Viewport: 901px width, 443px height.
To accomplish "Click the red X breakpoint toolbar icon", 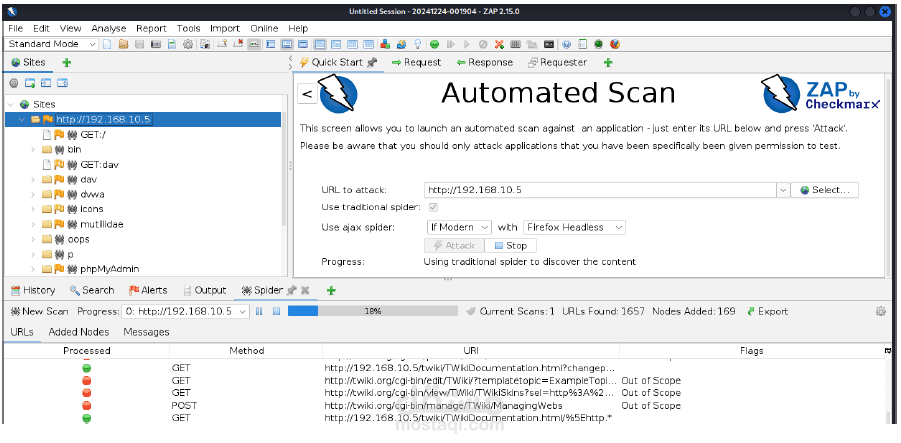I will pos(499,44).
